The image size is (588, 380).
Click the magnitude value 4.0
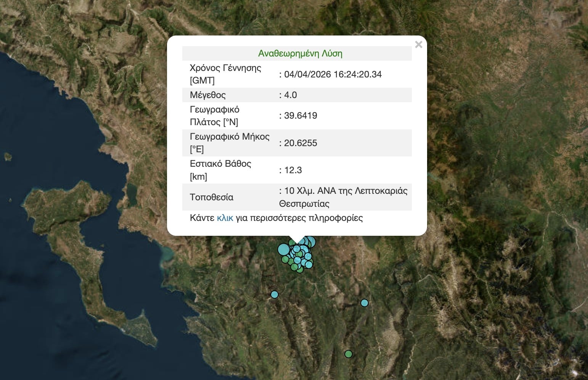tap(291, 95)
